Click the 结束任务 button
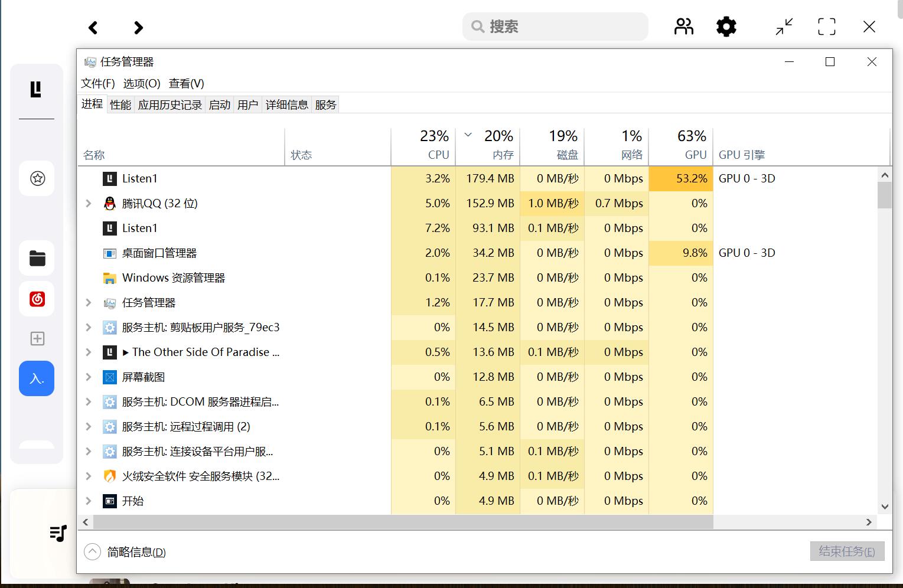Screen dimensions: 903x588 click(x=847, y=551)
